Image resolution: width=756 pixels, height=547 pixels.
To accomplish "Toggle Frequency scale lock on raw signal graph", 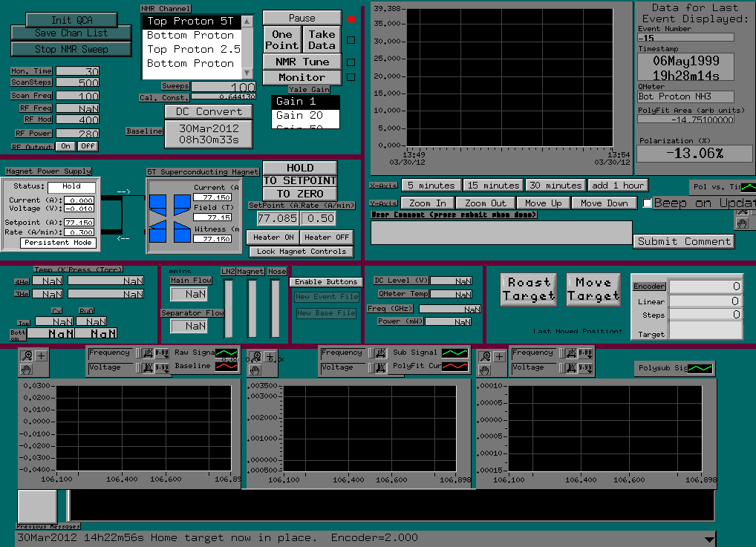I will click(139, 354).
